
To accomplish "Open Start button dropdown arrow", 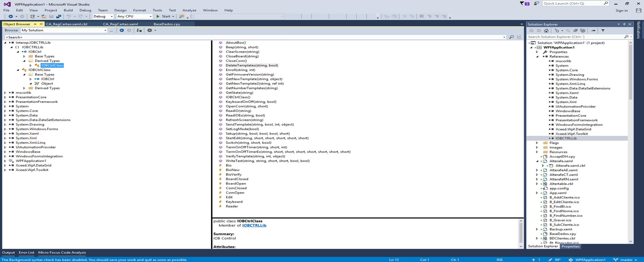I will [x=173, y=17].
